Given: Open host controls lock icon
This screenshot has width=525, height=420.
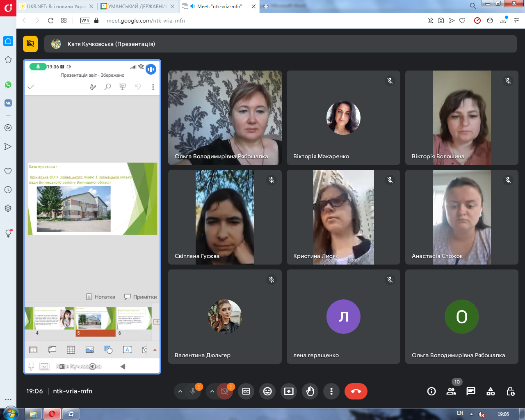Looking at the screenshot, I should tap(510, 391).
